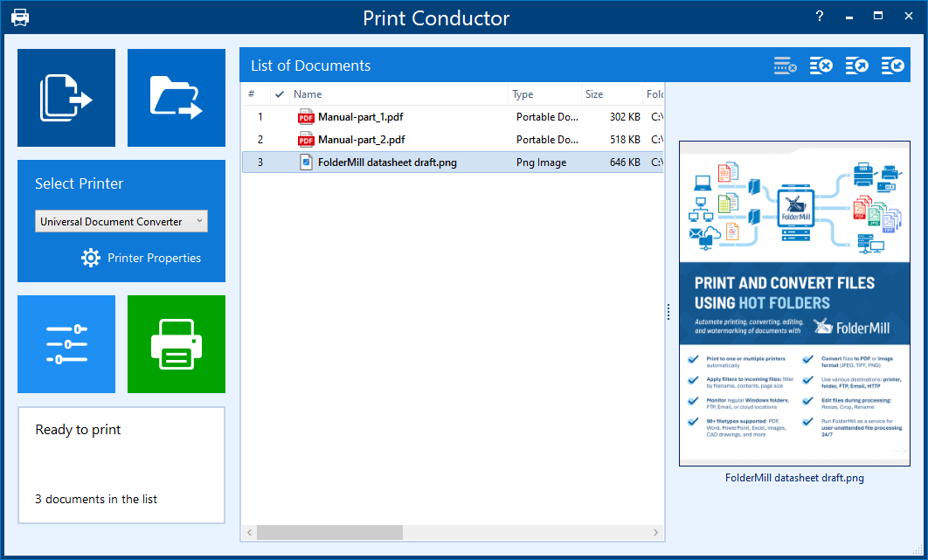The image size is (928, 560).
Task: Click the Printer Properties gear icon
Action: [91, 258]
